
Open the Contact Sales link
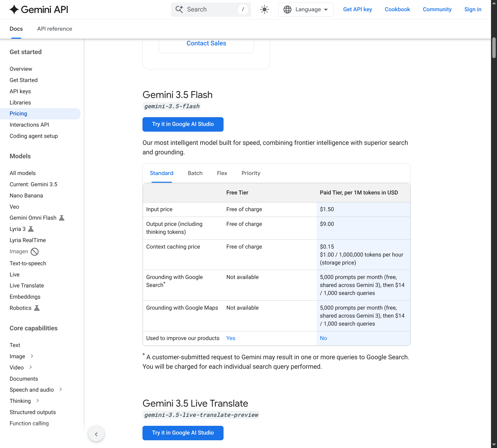[x=206, y=43]
